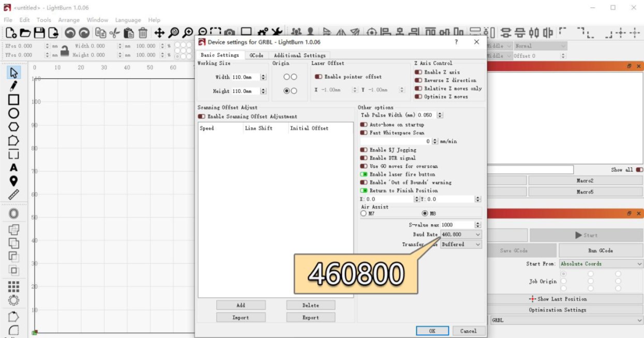Select the arrow Select tool

[x=13, y=72]
